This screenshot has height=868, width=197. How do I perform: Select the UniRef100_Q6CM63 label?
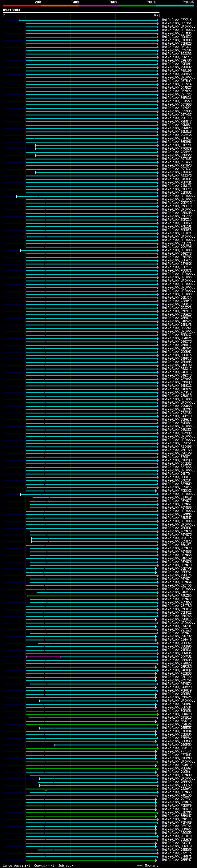176,741
